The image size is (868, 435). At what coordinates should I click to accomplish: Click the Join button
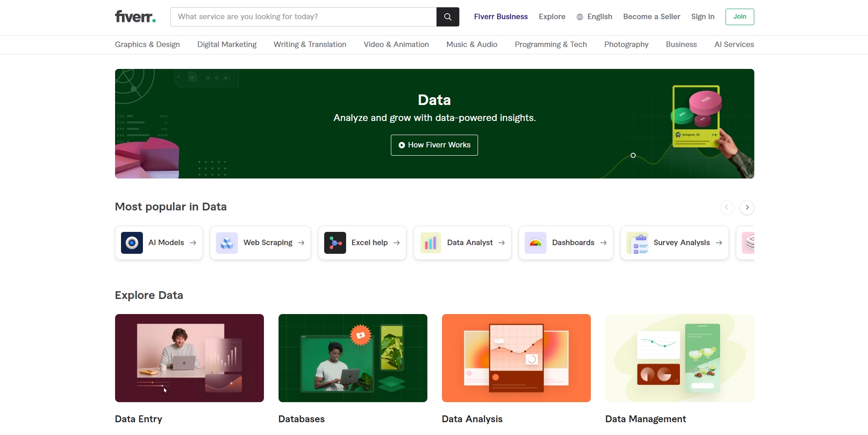coord(740,17)
